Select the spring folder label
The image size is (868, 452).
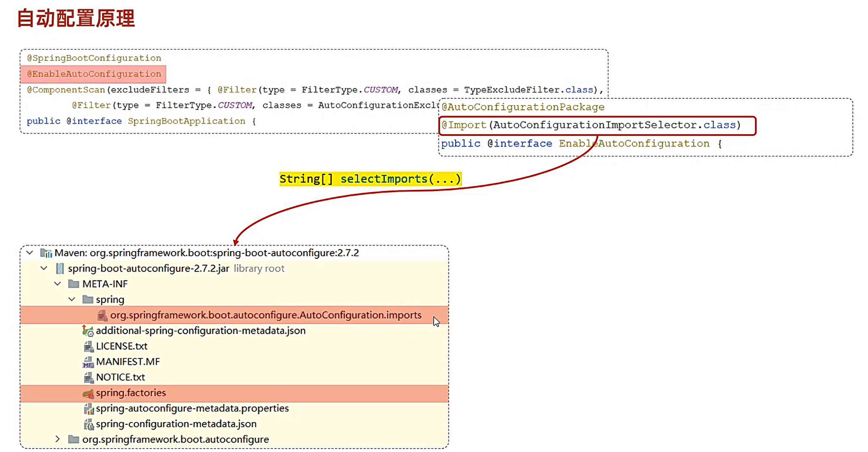point(110,300)
